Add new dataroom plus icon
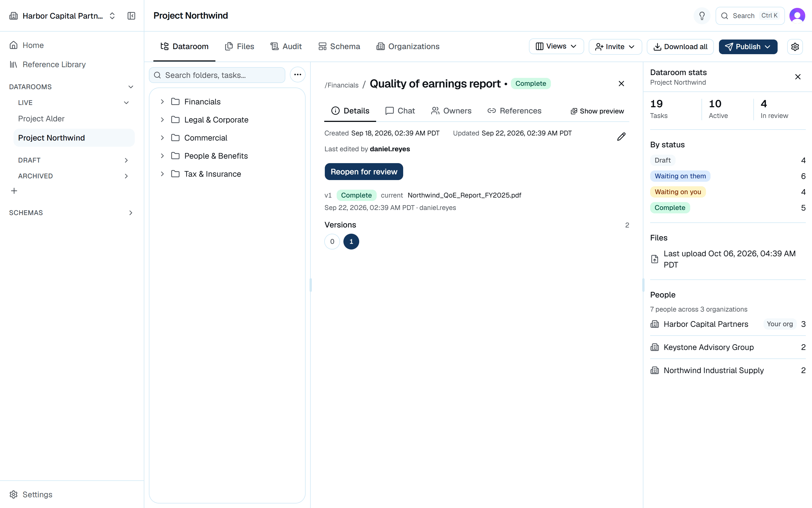 [x=14, y=191]
